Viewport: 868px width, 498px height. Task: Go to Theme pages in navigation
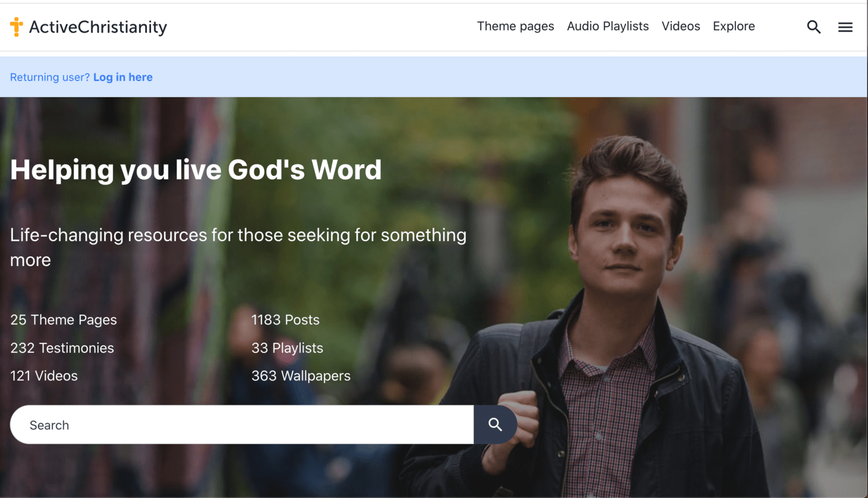click(x=516, y=27)
